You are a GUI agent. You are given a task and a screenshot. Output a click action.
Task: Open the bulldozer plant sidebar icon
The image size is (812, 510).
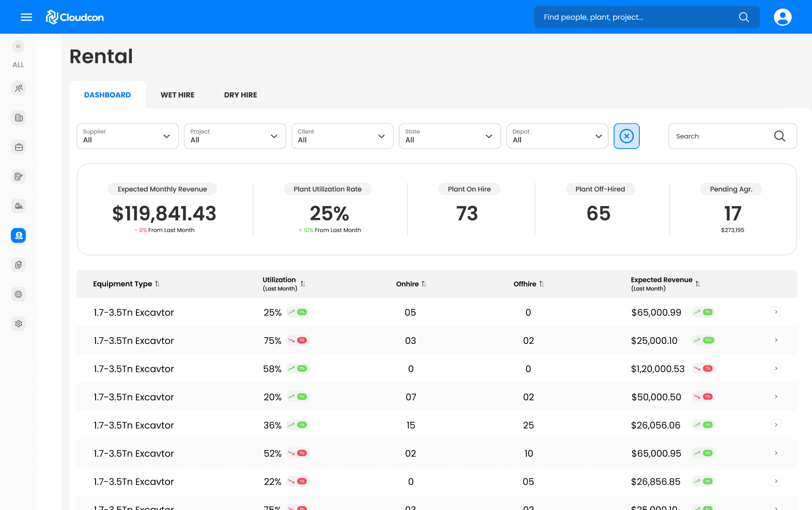(19, 206)
